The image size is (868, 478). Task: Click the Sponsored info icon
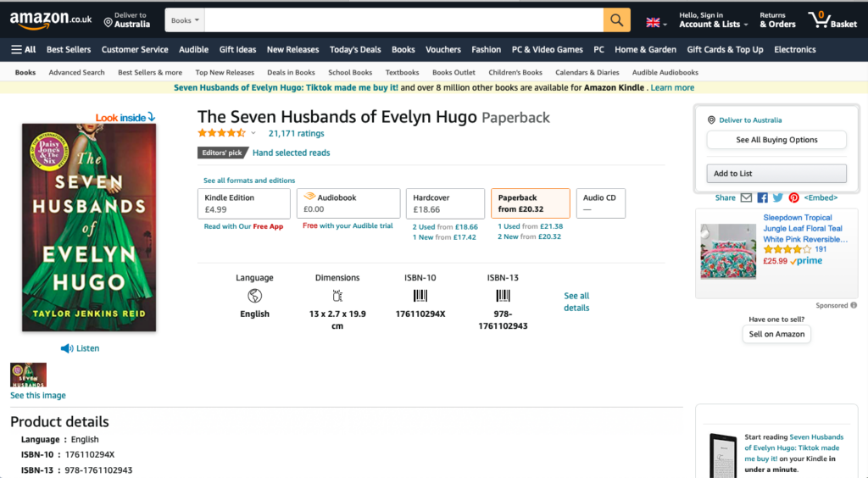(x=854, y=305)
